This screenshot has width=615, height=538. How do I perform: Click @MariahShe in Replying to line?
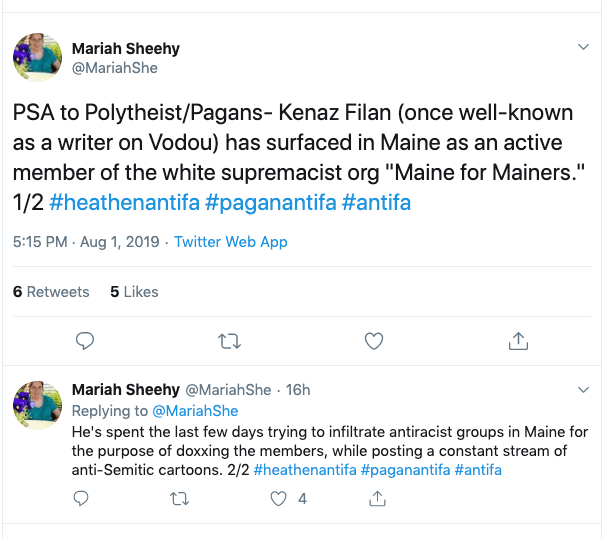coord(195,410)
